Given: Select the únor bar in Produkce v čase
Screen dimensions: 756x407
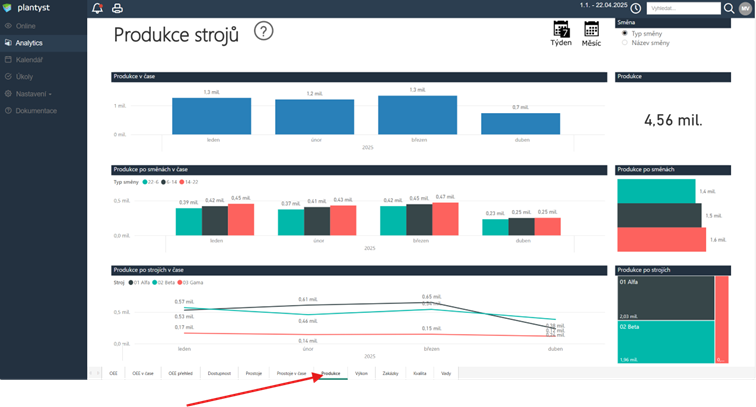Looking at the screenshot, I should (x=314, y=117).
